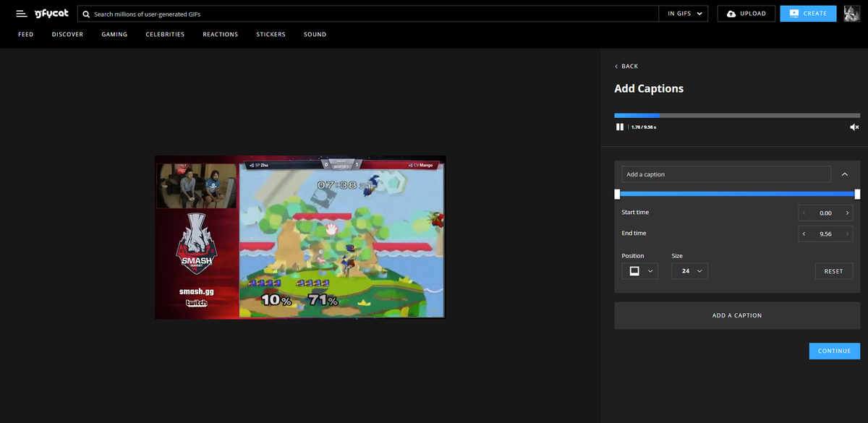This screenshot has width=868, height=423.
Task: Click the Add Captions heading
Action: coord(649,89)
